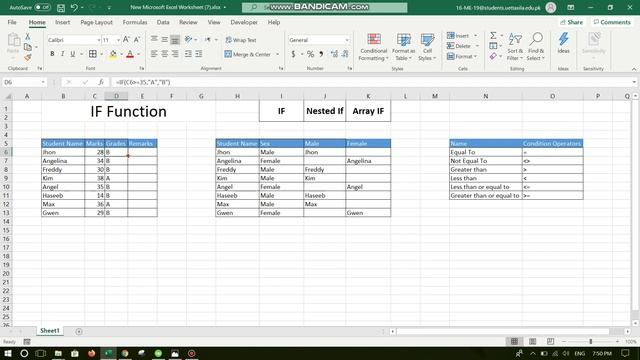Click the Copy icon in Clipboard group
This screenshot has height=360, width=640.
coord(28,47)
